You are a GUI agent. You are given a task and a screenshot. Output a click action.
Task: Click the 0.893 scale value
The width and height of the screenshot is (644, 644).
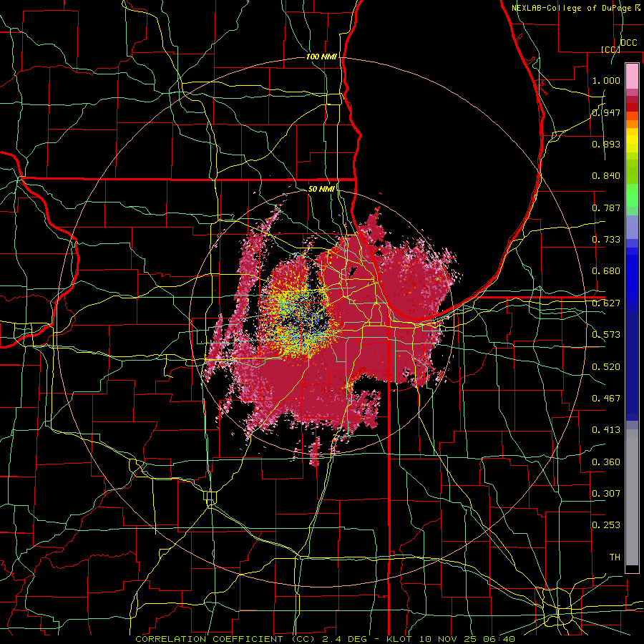click(x=606, y=144)
